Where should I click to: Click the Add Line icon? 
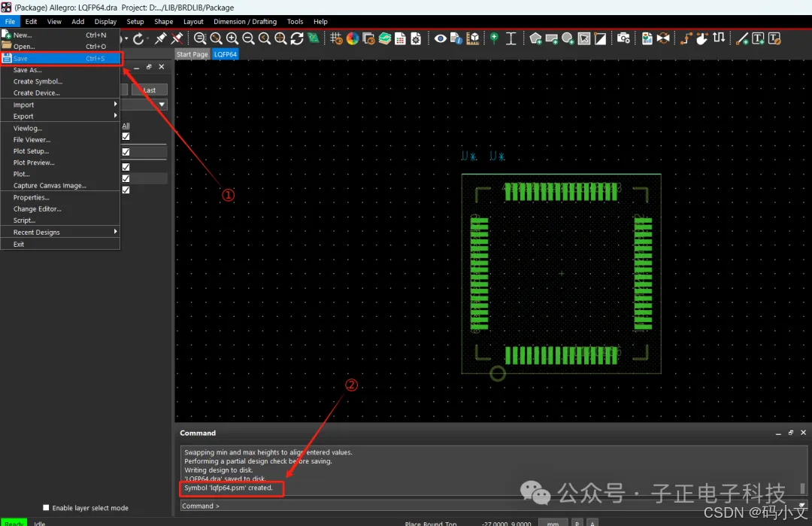pos(741,39)
